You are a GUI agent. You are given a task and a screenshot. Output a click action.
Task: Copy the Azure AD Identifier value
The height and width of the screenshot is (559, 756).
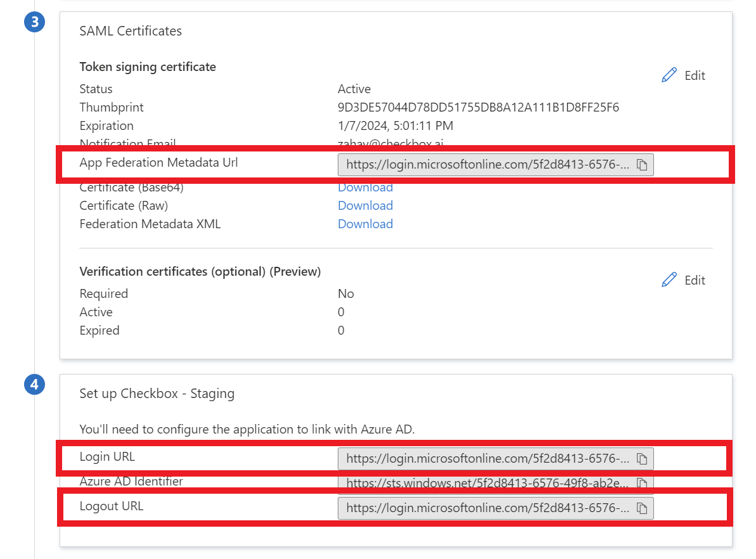[x=642, y=483]
